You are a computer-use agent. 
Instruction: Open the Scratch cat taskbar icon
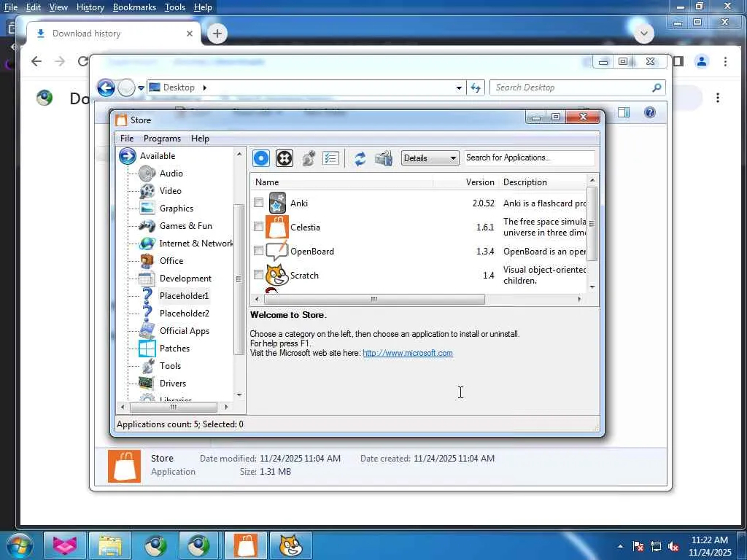291,545
